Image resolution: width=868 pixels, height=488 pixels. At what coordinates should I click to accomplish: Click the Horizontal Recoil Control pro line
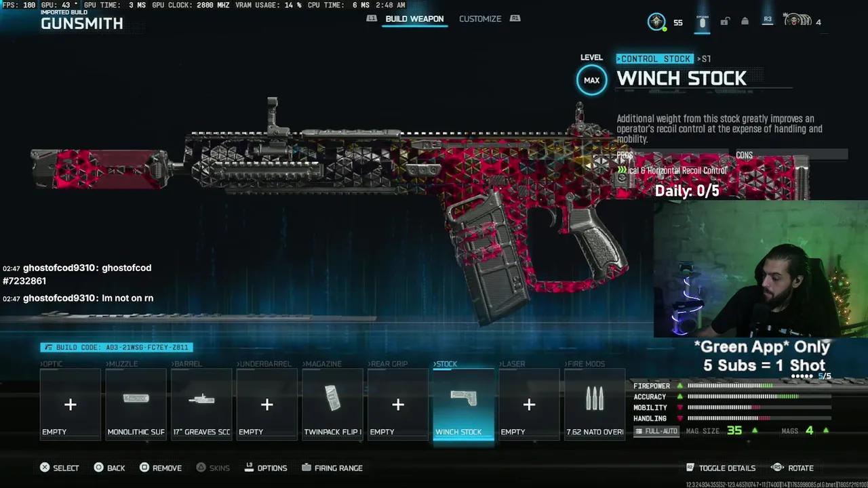[671, 171]
